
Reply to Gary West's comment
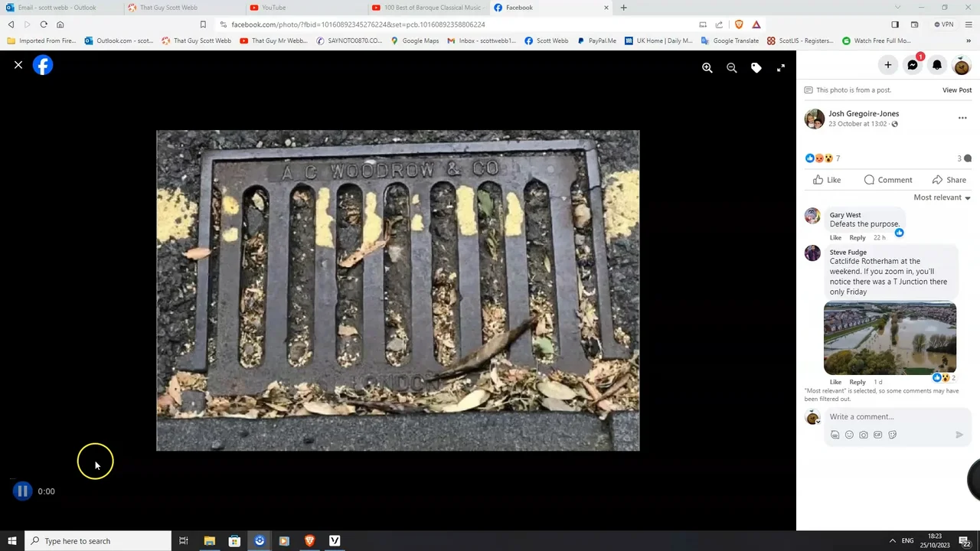(857, 238)
